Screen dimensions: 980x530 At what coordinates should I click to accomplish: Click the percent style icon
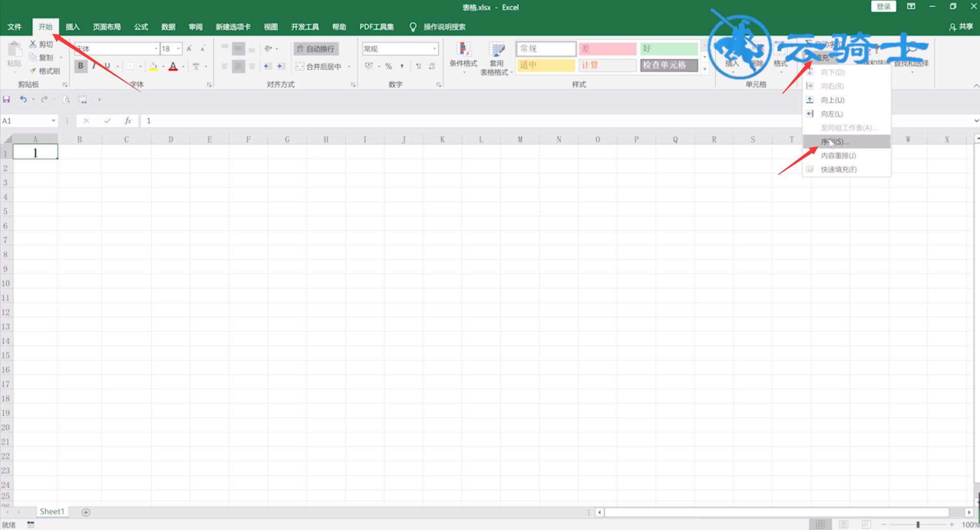coord(388,66)
